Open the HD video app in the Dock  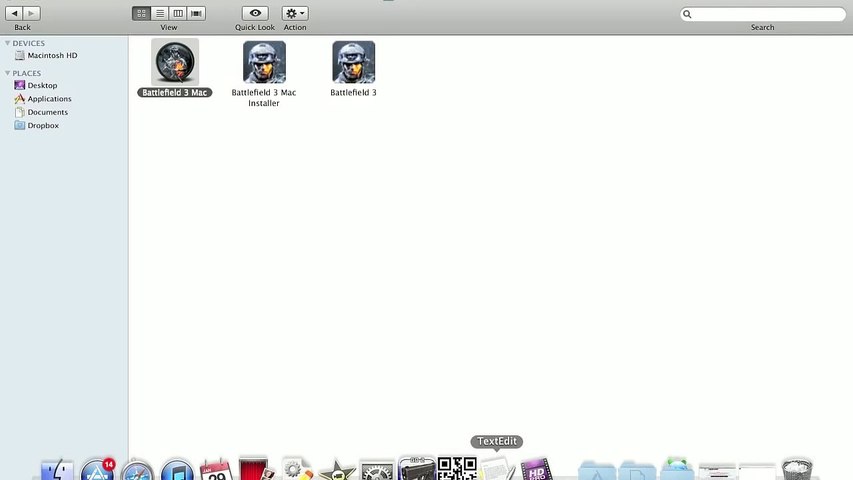click(536, 470)
